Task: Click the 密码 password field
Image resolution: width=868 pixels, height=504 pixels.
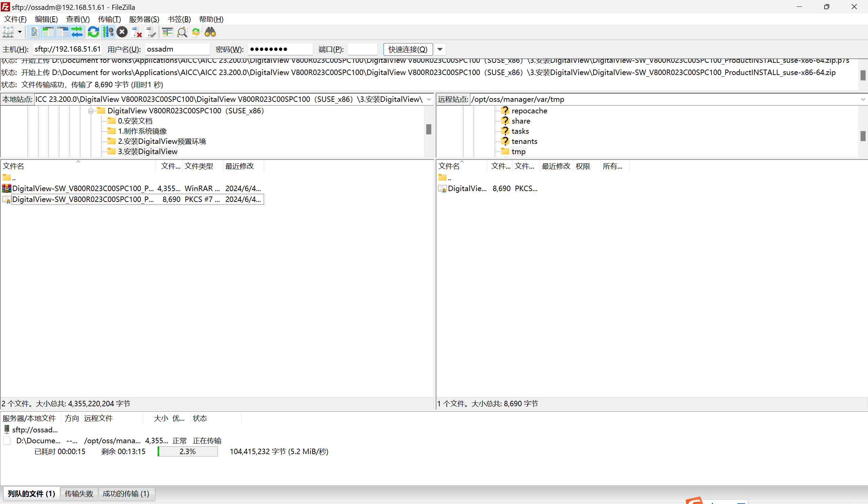Action: pyautogui.click(x=280, y=49)
